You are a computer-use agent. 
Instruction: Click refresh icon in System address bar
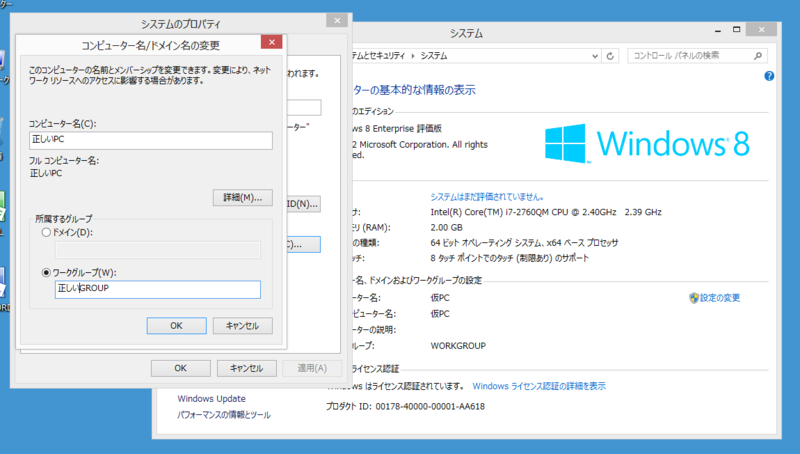(x=610, y=56)
